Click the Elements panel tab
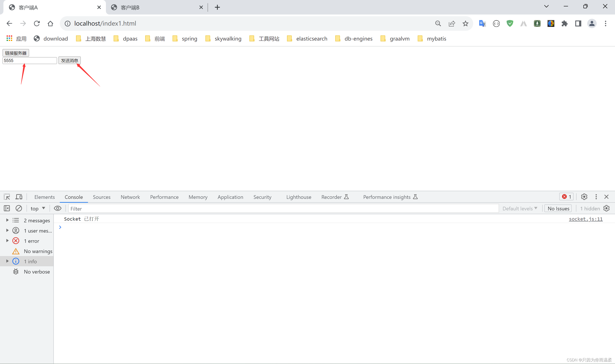Screen dimensions: 615x364 click(x=44, y=197)
